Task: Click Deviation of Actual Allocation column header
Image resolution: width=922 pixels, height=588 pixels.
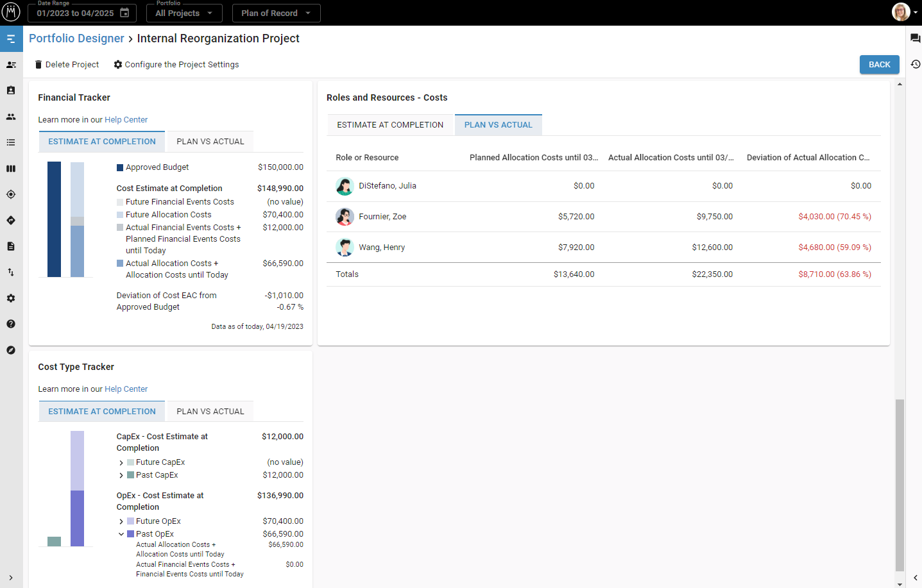Action: (808, 158)
